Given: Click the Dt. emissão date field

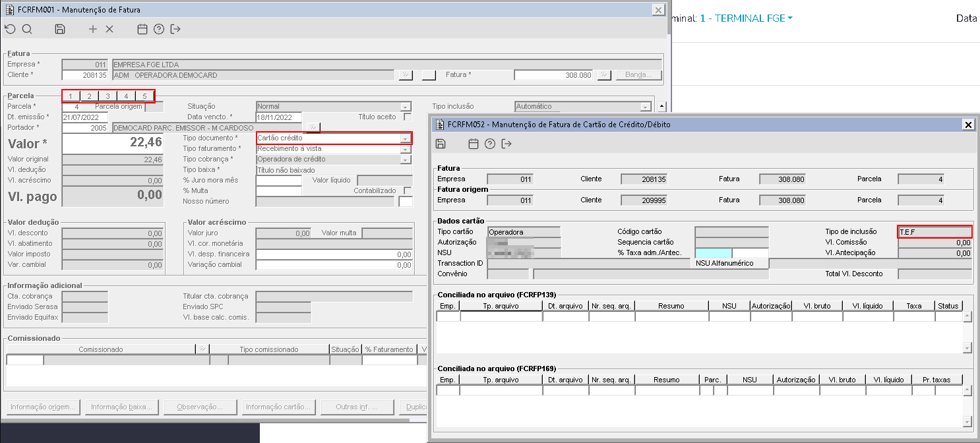Looking at the screenshot, I should [84, 117].
